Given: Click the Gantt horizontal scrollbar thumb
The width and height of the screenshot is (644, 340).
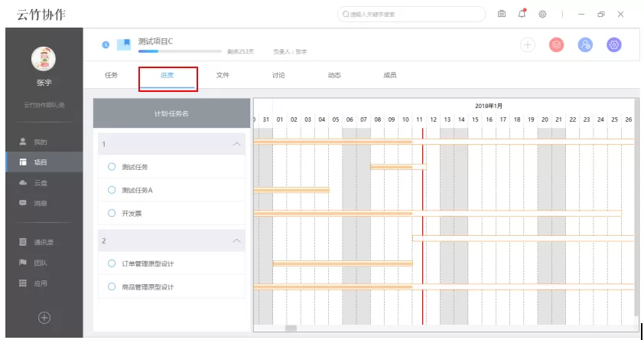Looking at the screenshot, I should (x=291, y=328).
